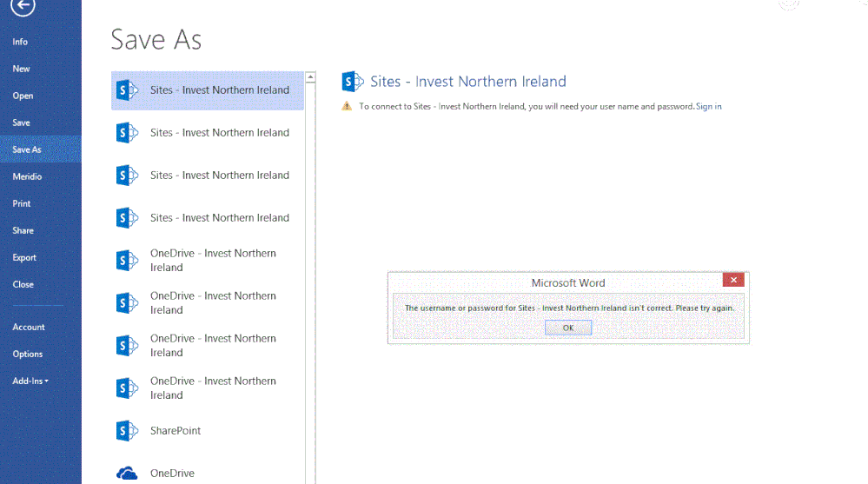Click Save in the sidebar
This screenshot has width=868, height=484.
point(21,123)
